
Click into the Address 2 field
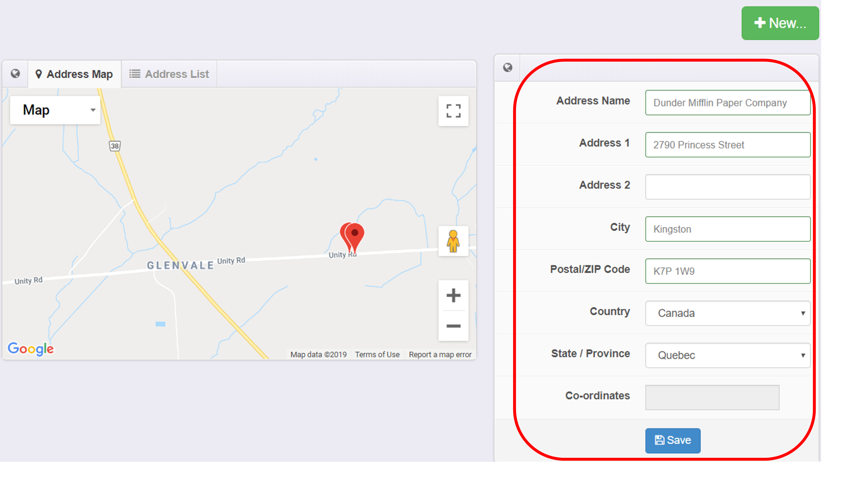tap(727, 187)
